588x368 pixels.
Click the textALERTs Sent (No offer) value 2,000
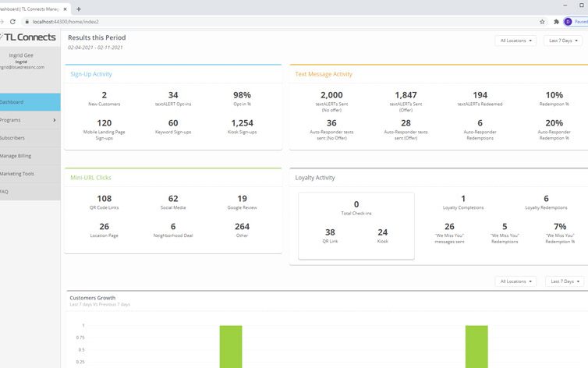tap(331, 95)
